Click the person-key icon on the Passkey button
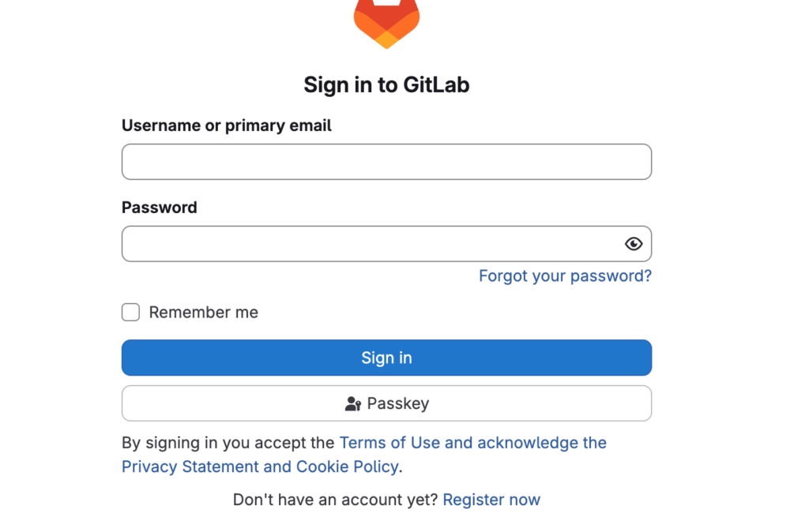The image size is (809, 532). [353, 404]
